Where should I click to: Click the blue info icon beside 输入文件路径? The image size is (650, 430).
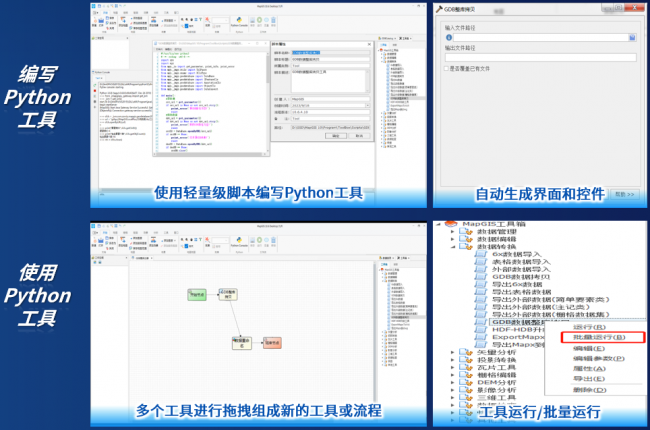(449, 37)
